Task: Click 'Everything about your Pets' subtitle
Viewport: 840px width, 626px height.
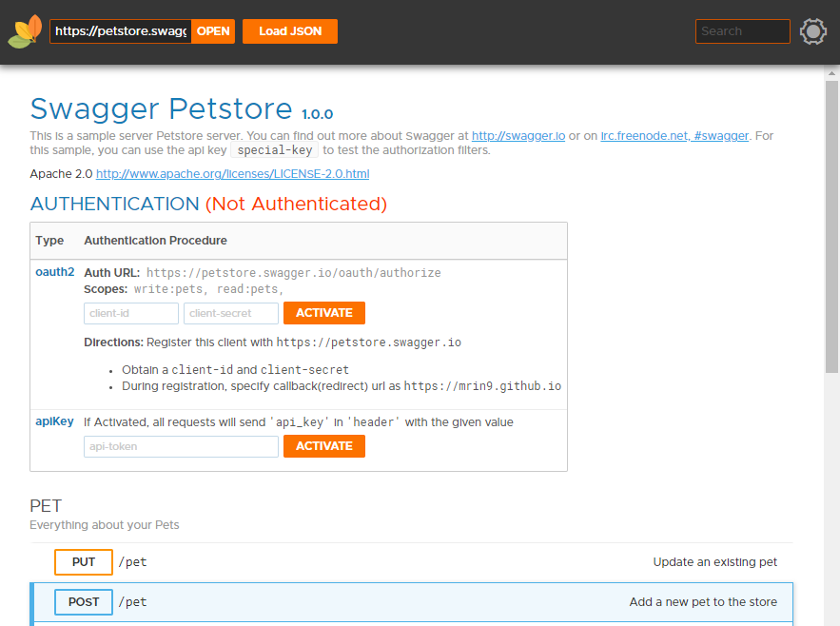Action: coord(105,525)
